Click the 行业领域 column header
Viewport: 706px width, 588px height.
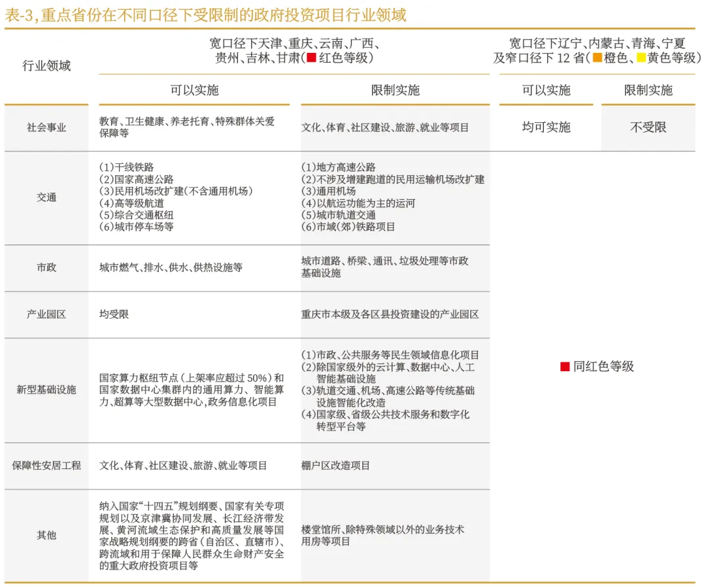tap(46, 65)
